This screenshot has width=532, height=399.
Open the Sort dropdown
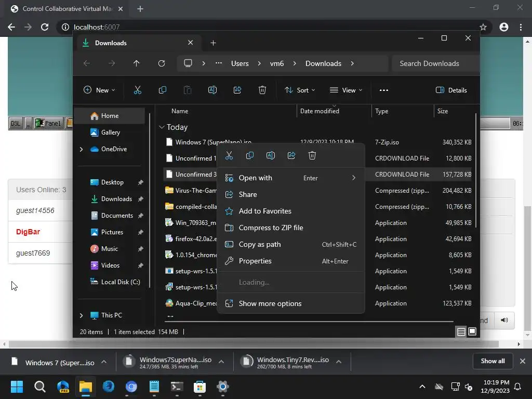coord(300,90)
